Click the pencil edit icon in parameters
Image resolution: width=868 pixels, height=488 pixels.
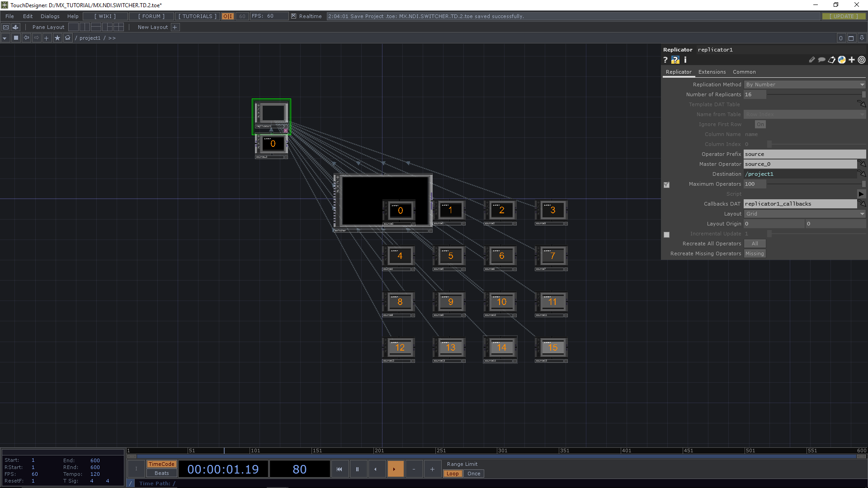[x=812, y=60]
